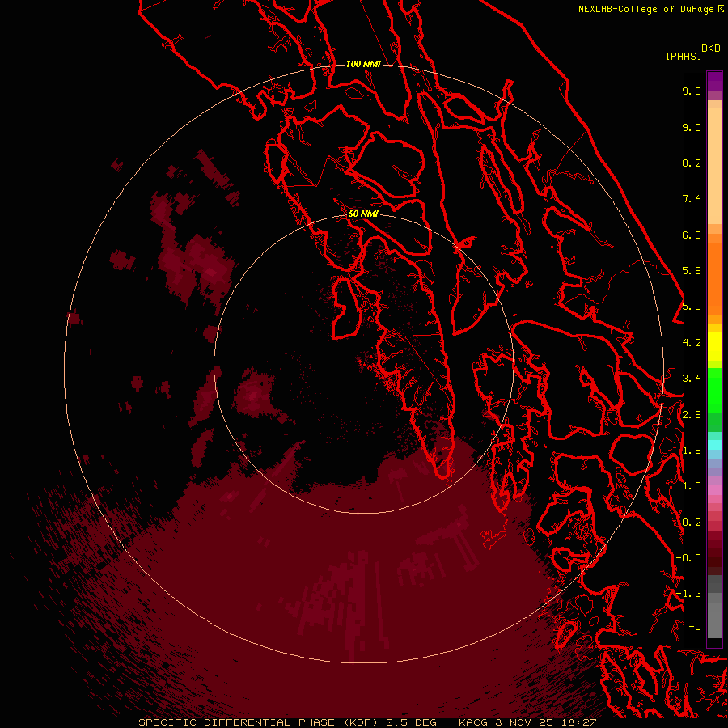Screen dimensions: 728x728
Task: Click the [PHAS] legend header
Action: click(x=684, y=56)
